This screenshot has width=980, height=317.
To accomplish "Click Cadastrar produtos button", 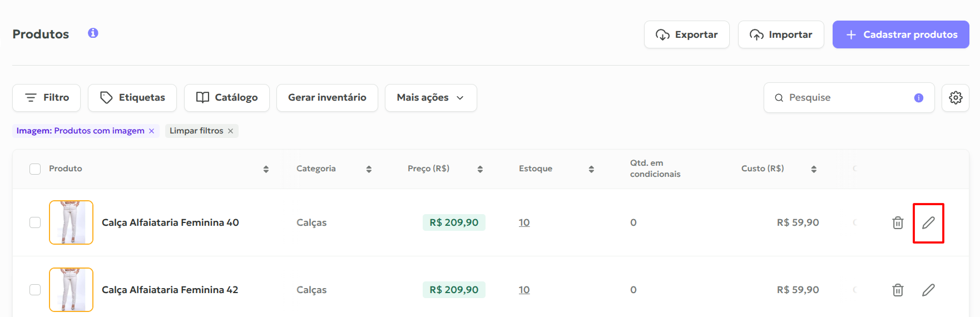I will click(x=900, y=34).
